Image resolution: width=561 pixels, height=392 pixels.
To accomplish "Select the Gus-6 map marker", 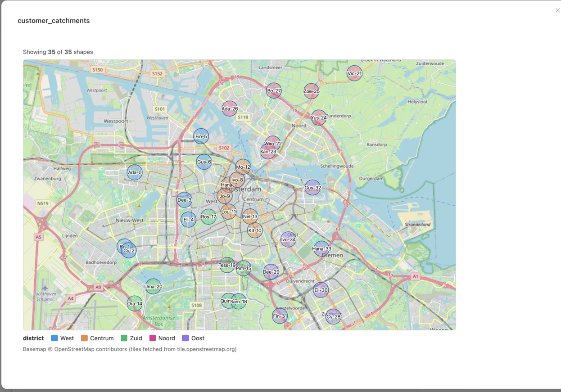I will (204, 162).
